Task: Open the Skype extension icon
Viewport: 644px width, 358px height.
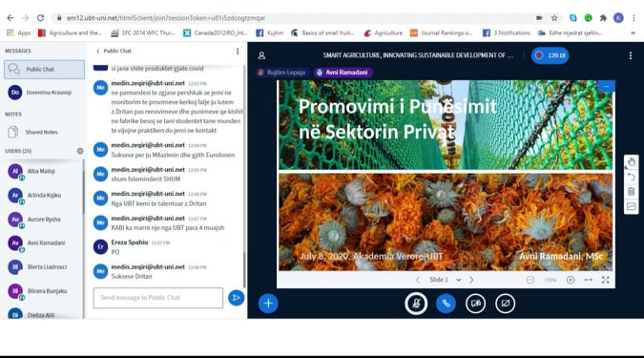Action: coord(573,18)
